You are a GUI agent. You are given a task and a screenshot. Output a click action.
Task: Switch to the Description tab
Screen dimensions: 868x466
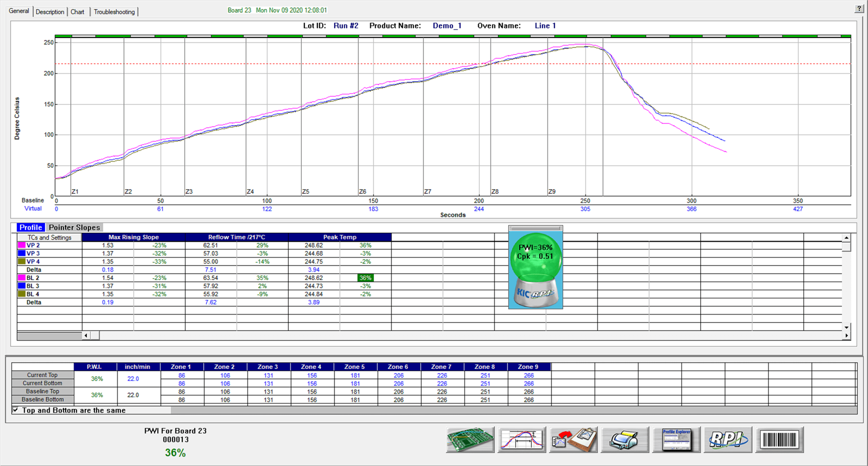(50, 12)
